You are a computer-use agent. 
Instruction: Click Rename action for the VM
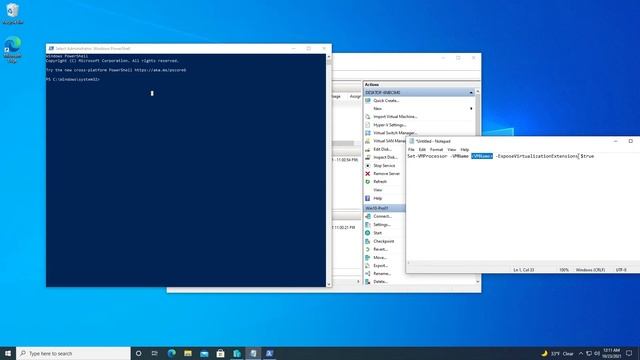point(382,273)
